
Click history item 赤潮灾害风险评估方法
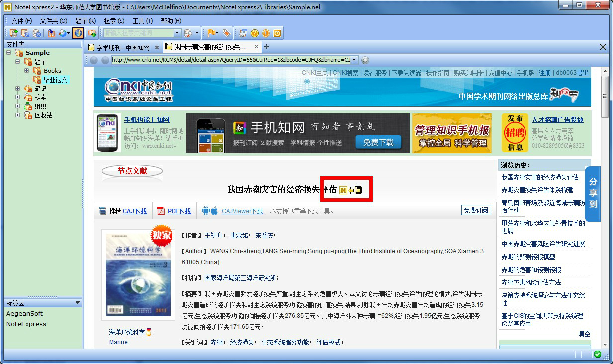531,282
